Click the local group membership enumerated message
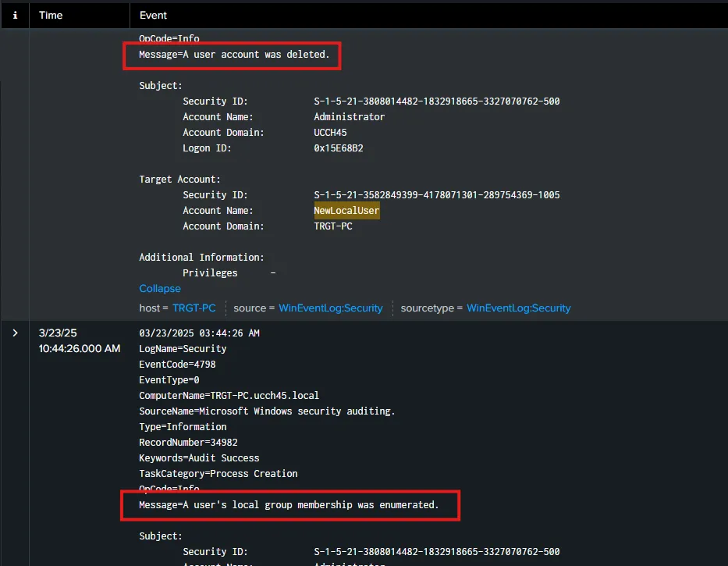This screenshot has height=566, width=728. (x=289, y=505)
